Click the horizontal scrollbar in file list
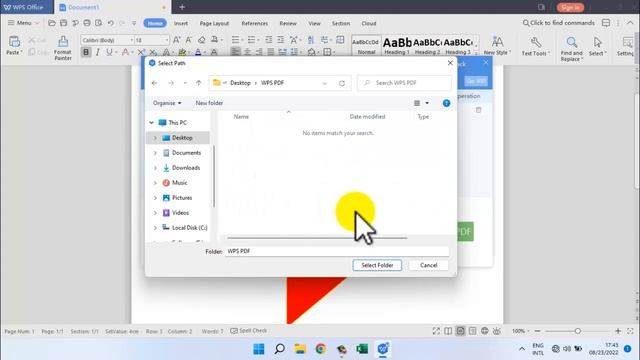Screen dimensions: 640x360 click(317, 238)
